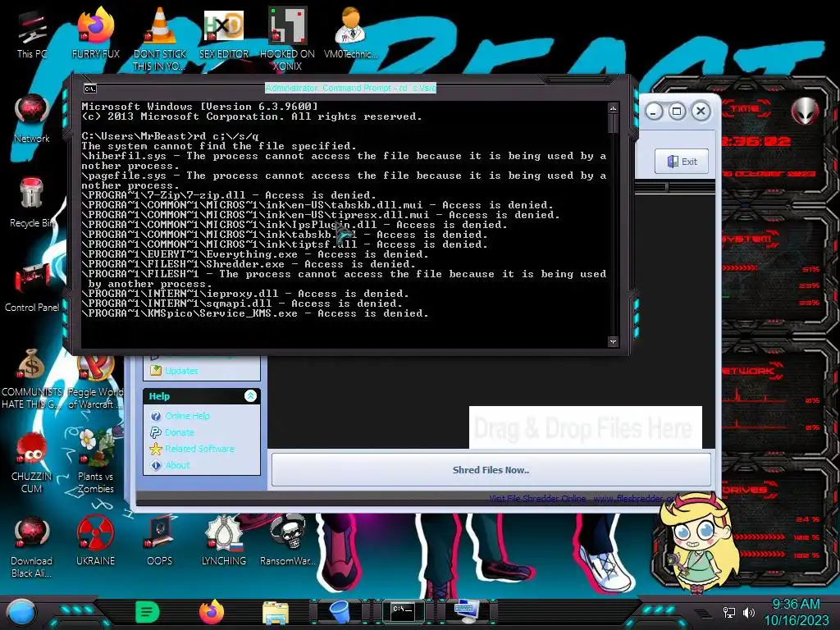
Task: Click the Exit button in File Shredder
Action: click(682, 162)
